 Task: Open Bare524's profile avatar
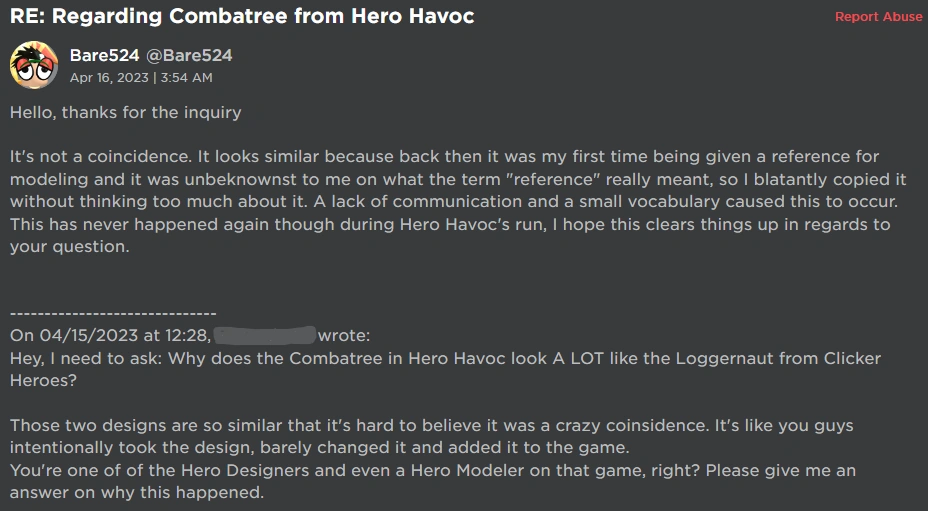(33, 66)
